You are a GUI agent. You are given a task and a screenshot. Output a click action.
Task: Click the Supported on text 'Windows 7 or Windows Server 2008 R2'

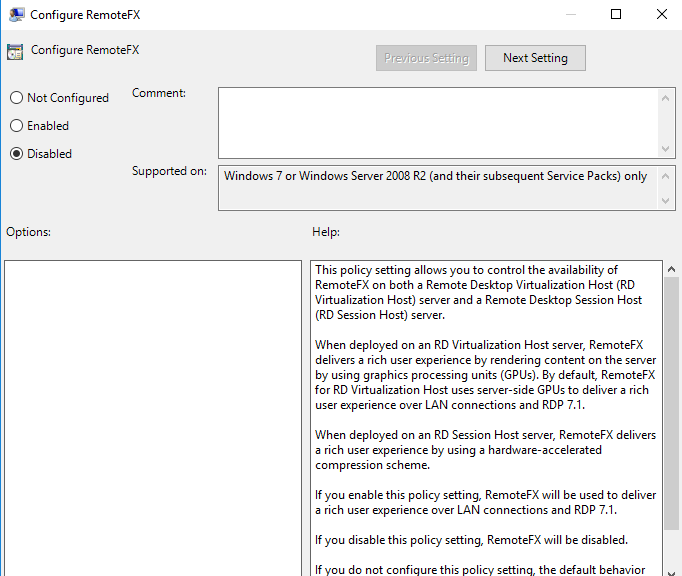click(324, 176)
